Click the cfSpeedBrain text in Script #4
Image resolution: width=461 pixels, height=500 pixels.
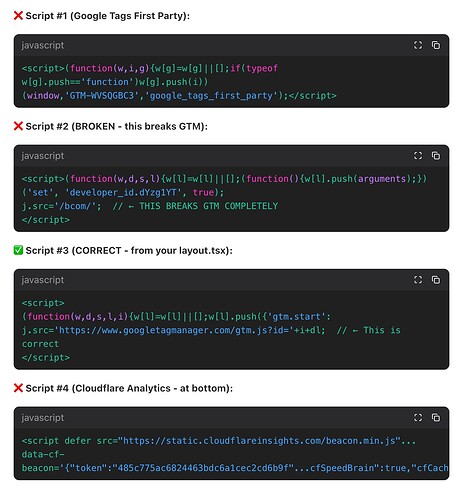342,468
